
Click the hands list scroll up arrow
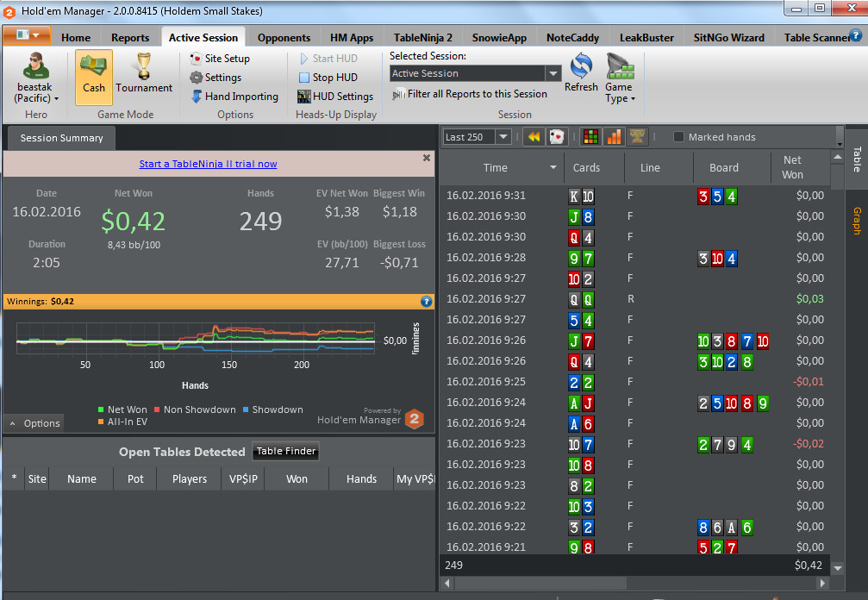click(x=838, y=158)
